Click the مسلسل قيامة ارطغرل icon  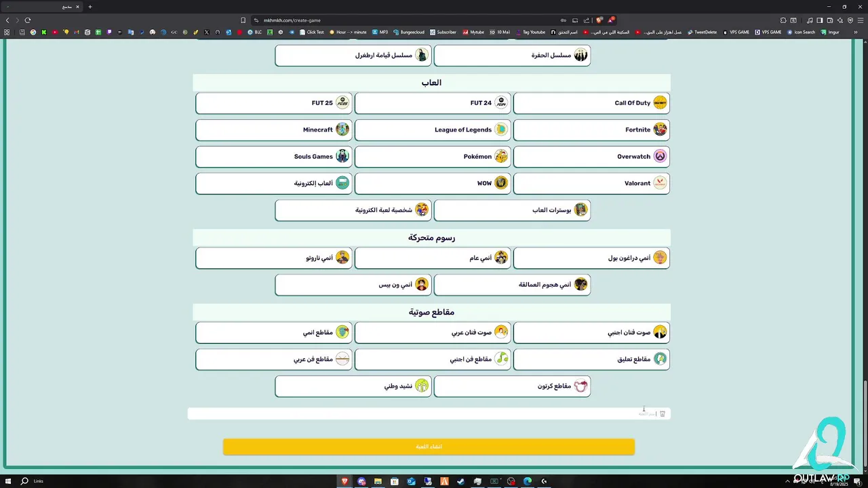[x=422, y=55]
